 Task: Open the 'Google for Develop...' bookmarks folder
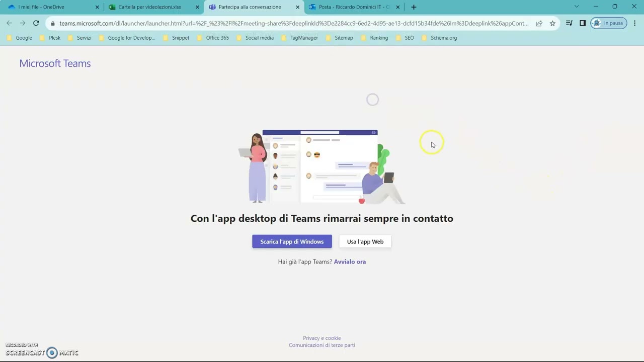coord(127,38)
